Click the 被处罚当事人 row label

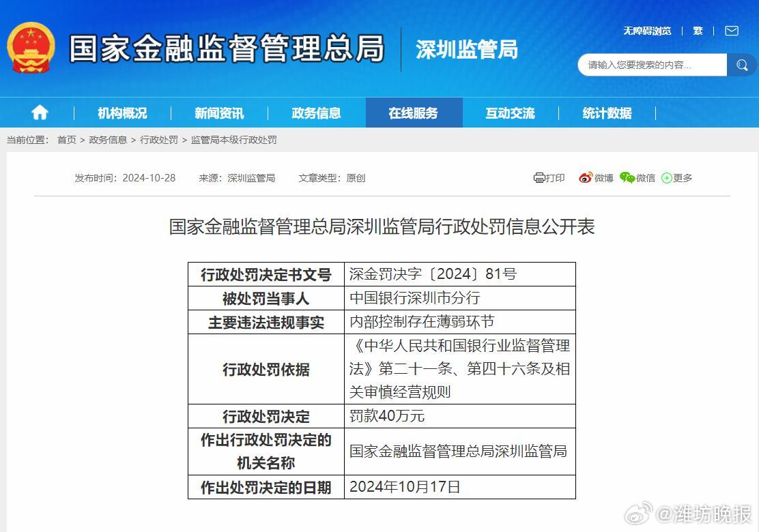pos(266,299)
